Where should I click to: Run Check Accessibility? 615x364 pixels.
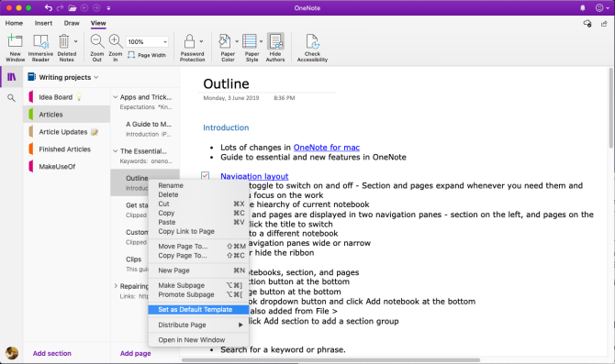(312, 48)
